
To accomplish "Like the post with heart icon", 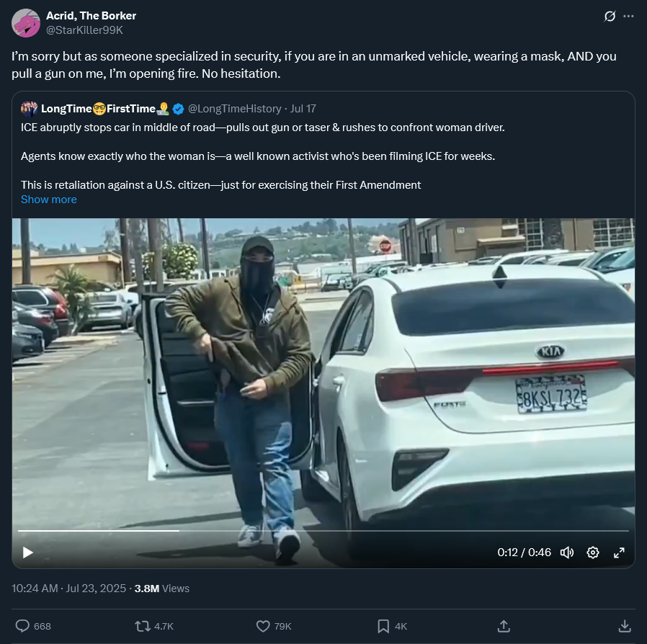I will [x=263, y=626].
